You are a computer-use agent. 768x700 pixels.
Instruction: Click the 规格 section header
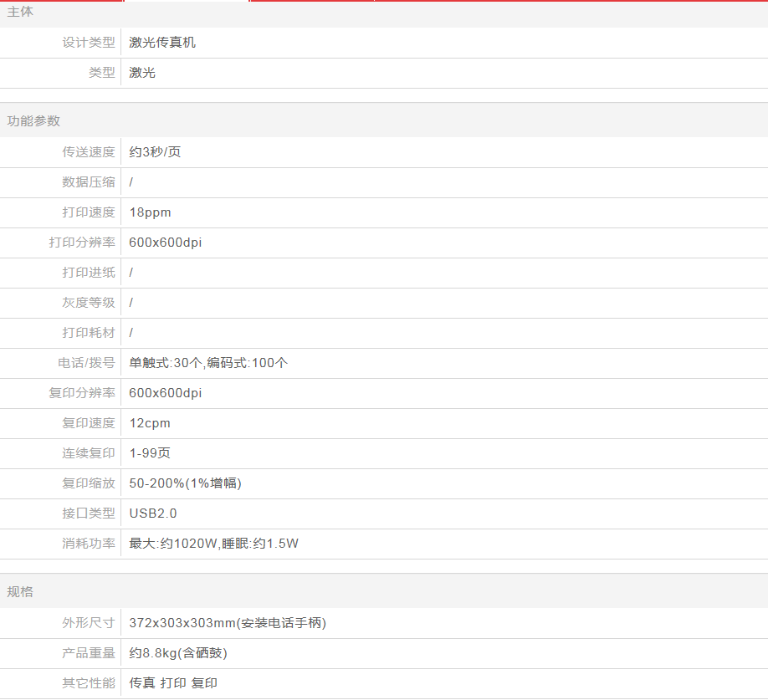click(x=21, y=591)
